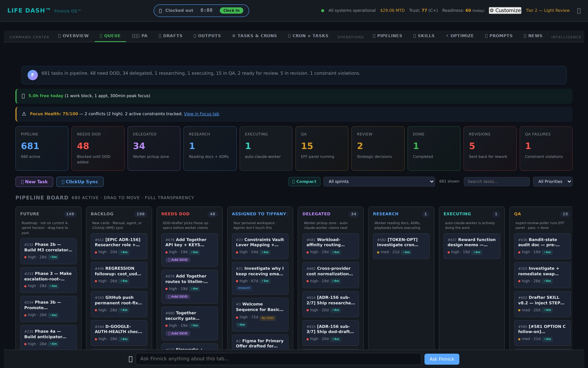
Task: Open the All sprints dropdown
Action: pos(379,182)
